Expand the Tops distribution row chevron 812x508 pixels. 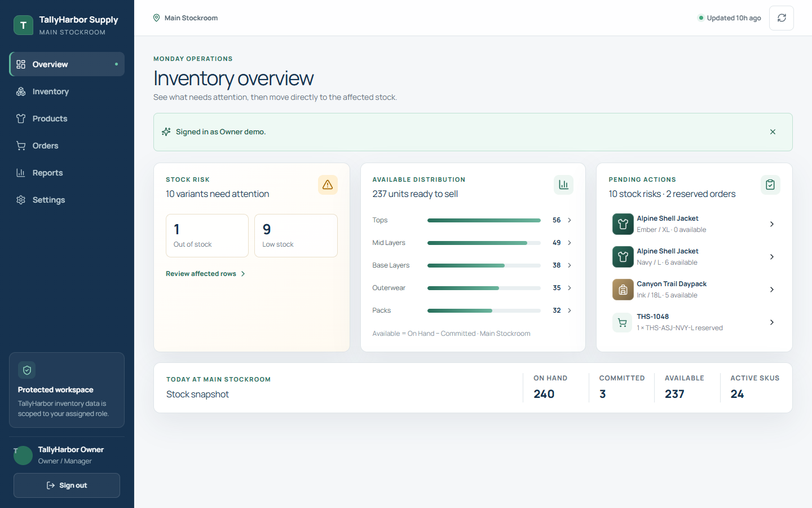tap(570, 220)
